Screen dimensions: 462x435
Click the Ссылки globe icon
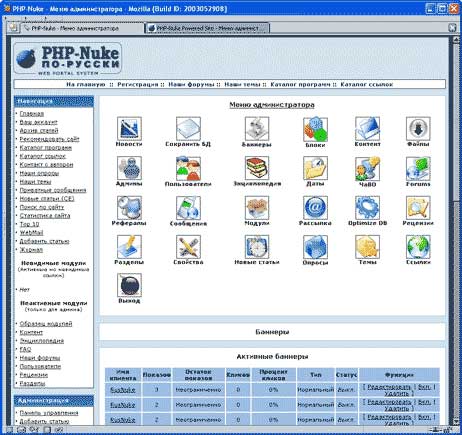click(x=418, y=247)
